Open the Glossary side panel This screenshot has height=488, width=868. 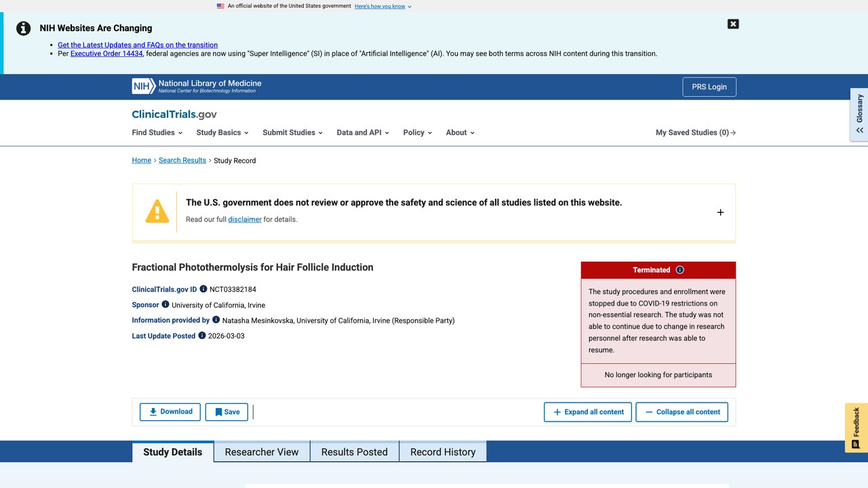click(x=859, y=115)
